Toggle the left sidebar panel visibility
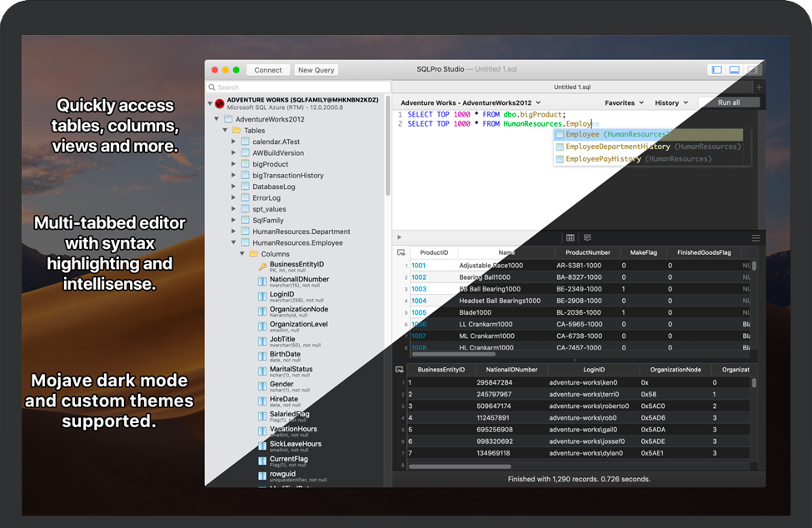Image resolution: width=812 pixels, height=528 pixels. [716, 70]
